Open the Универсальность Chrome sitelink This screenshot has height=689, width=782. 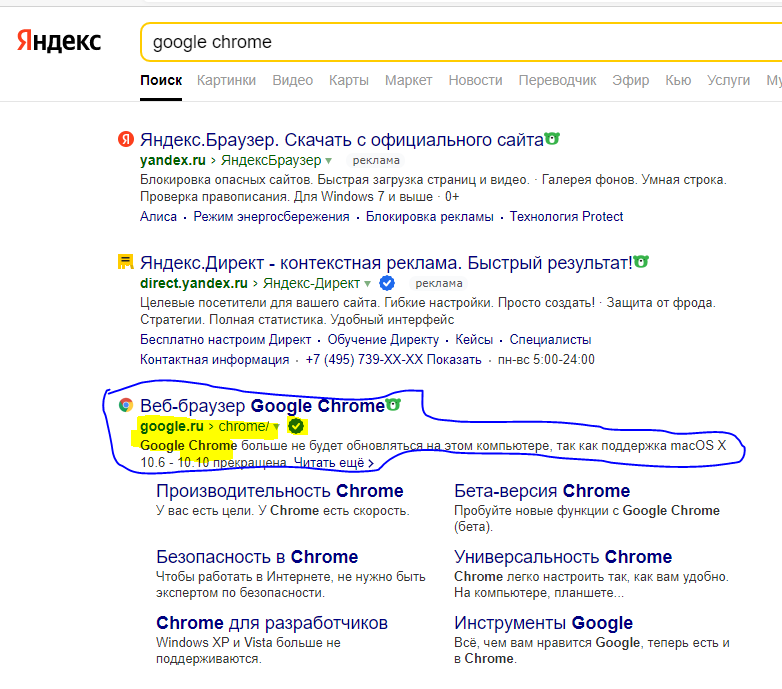(x=563, y=557)
